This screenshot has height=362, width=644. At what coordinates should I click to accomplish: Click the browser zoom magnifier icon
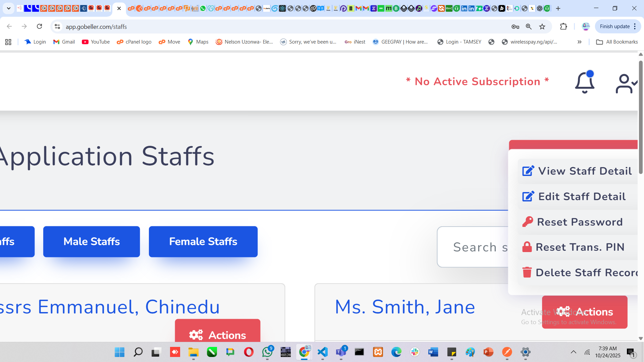point(529,26)
